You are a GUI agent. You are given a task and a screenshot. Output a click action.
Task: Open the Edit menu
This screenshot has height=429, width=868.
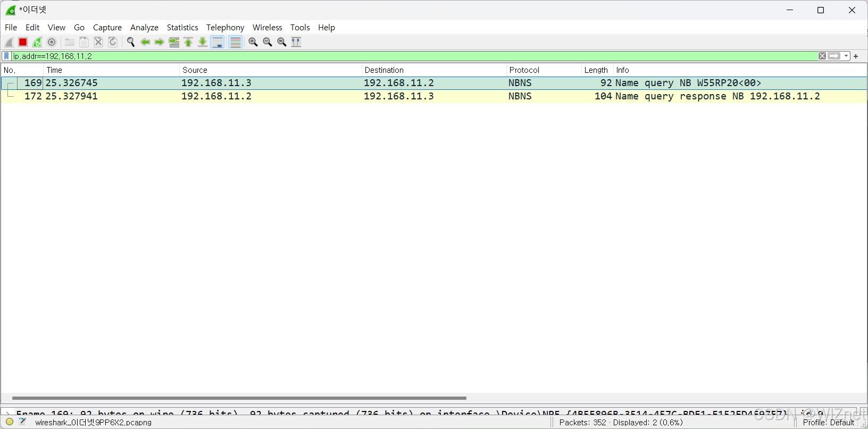32,28
